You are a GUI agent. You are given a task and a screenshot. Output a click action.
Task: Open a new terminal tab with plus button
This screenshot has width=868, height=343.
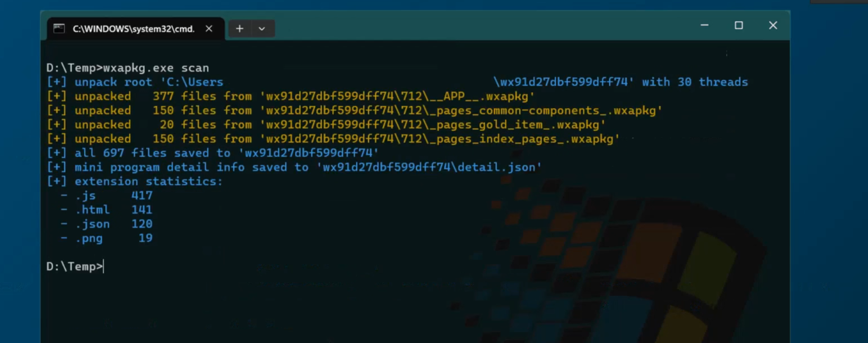240,28
